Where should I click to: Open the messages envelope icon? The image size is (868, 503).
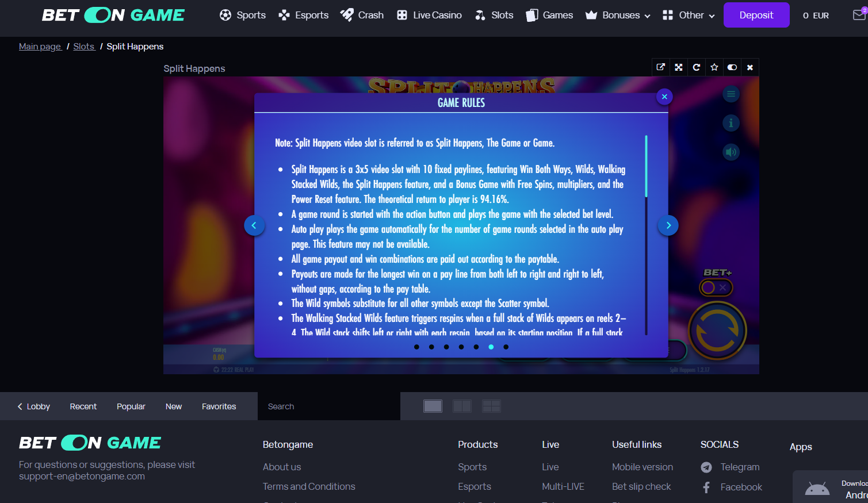[859, 15]
